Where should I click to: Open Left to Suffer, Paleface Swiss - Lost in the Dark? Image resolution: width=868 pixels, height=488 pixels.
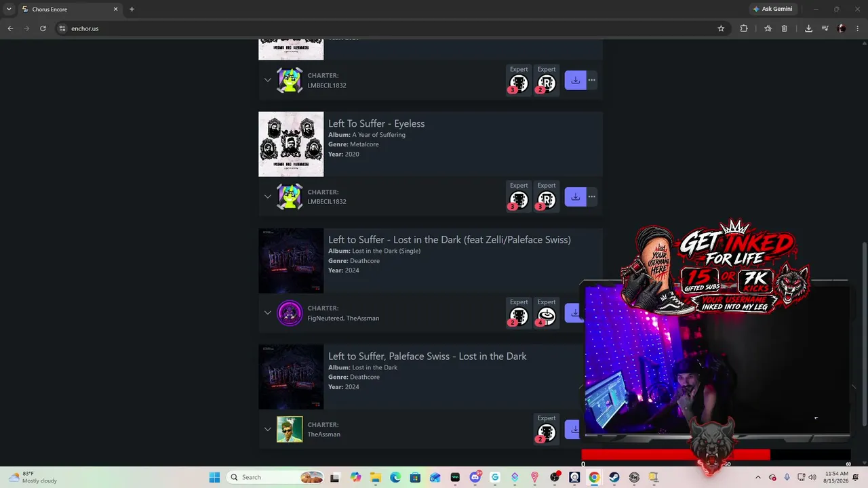pos(427,356)
